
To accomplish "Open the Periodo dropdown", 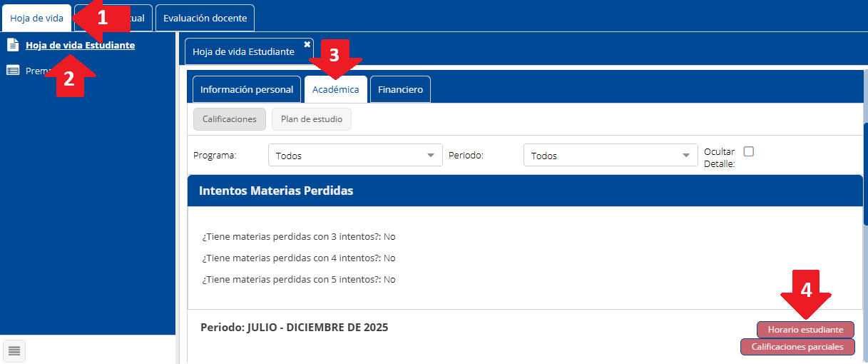I will [x=611, y=156].
